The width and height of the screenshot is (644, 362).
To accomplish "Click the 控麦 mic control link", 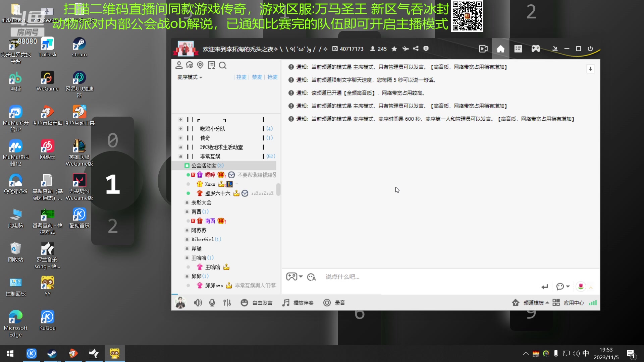I will pyautogui.click(x=241, y=77).
